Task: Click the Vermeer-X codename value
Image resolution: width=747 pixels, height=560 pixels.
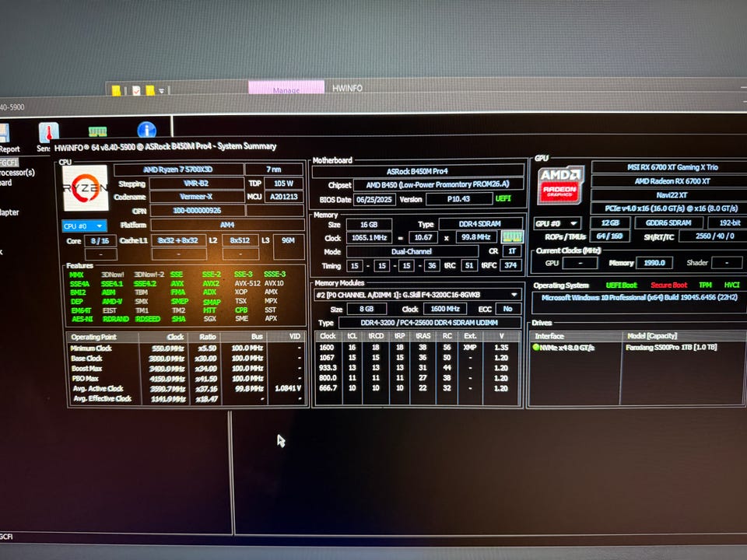Action: [197, 197]
